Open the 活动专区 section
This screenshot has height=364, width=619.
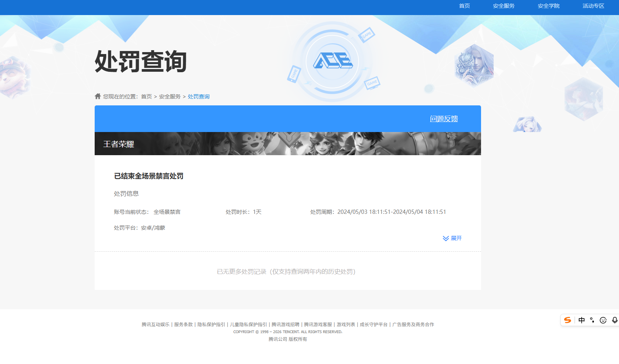pyautogui.click(x=593, y=6)
